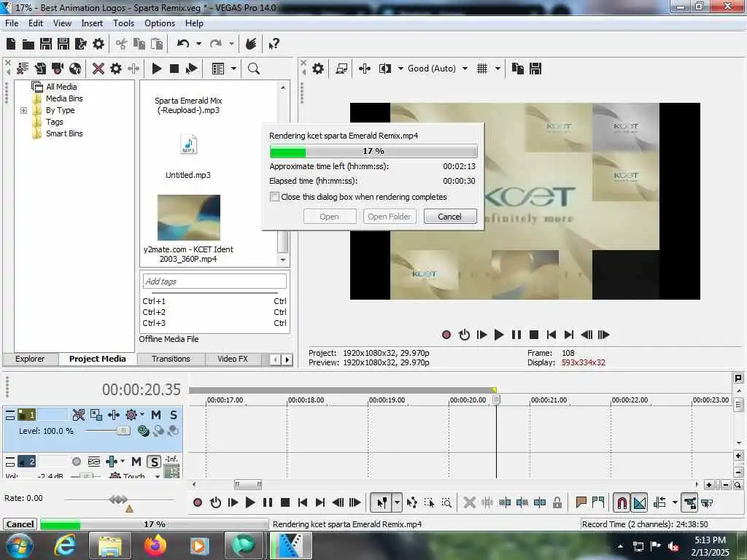
Task: Open the Options menu
Action: click(160, 23)
